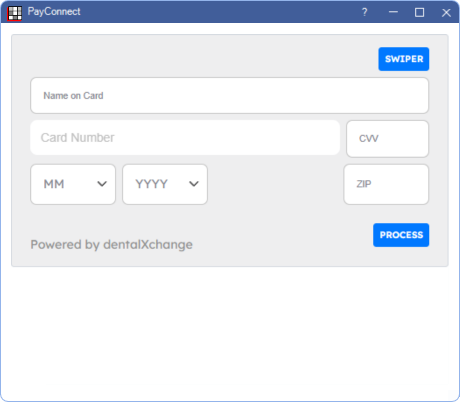Viewport: 460px width, 403px height.
Task: Click the SWIPER button
Action: [x=404, y=59]
